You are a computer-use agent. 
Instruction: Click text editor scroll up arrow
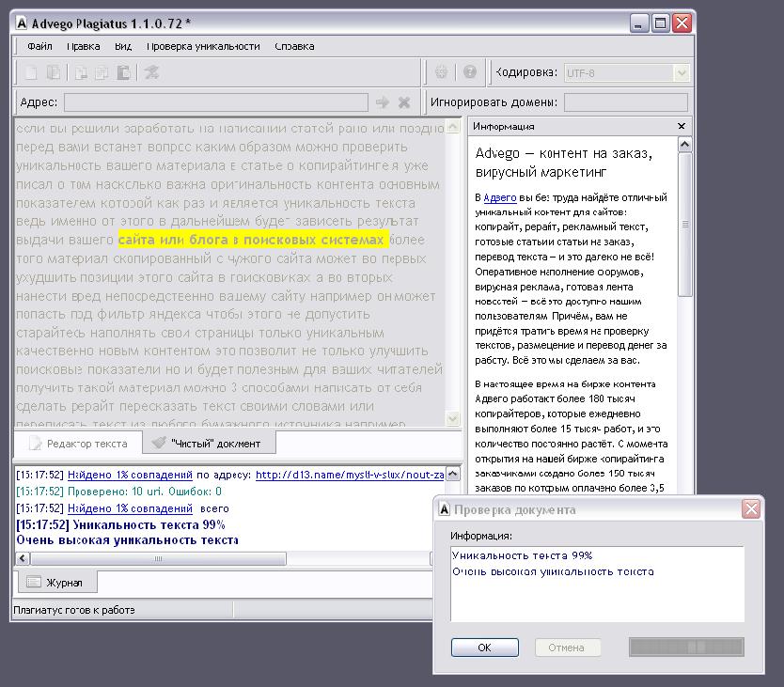[x=452, y=126]
